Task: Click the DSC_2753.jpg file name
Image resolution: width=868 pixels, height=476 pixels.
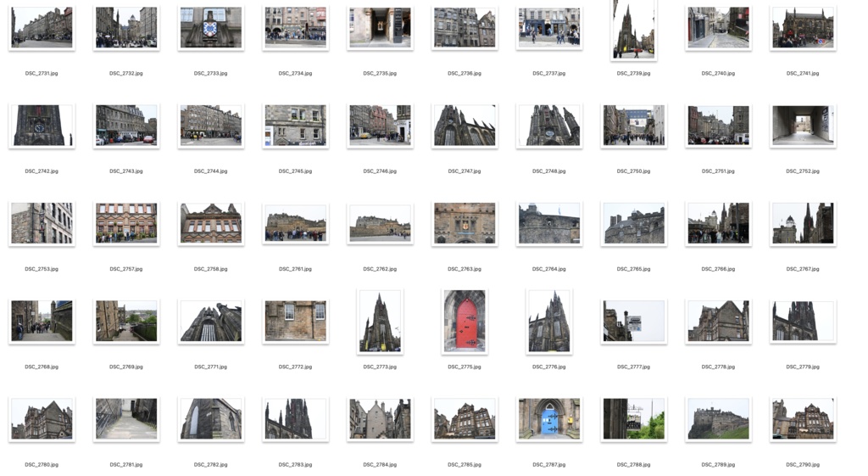Action: (x=42, y=269)
